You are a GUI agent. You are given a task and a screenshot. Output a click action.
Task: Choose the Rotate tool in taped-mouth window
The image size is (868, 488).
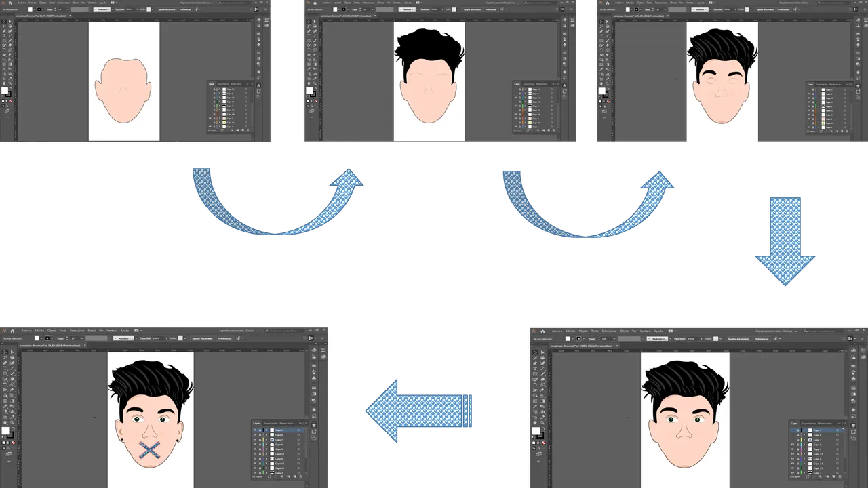tap(5, 384)
